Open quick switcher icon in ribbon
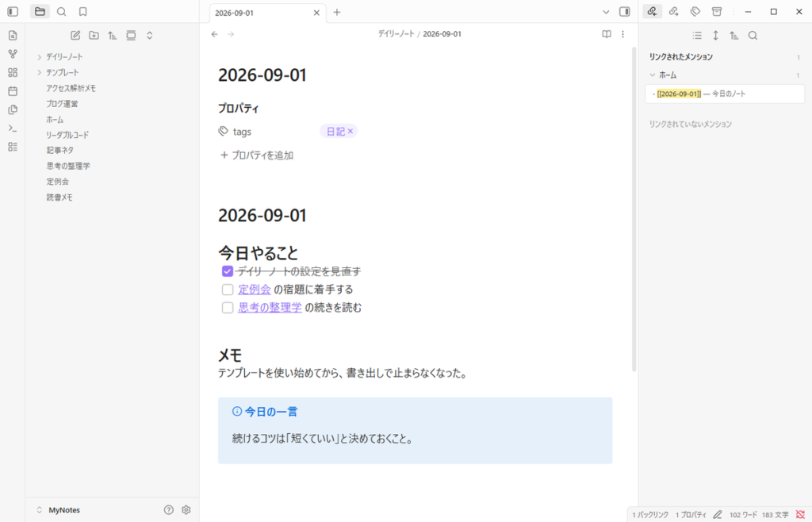Viewport: 812px width, 522px height. (13, 35)
